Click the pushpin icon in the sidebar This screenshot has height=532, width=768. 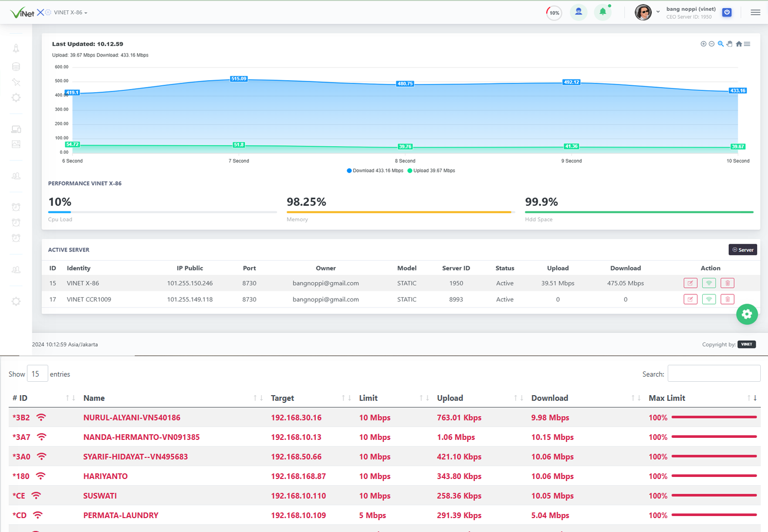coord(16,82)
